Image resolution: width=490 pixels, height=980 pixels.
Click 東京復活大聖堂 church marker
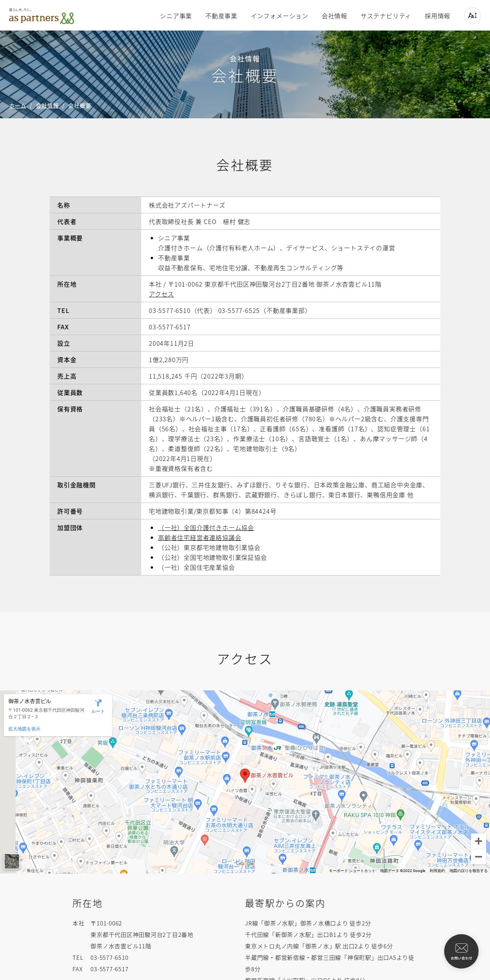[x=316, y=815]
